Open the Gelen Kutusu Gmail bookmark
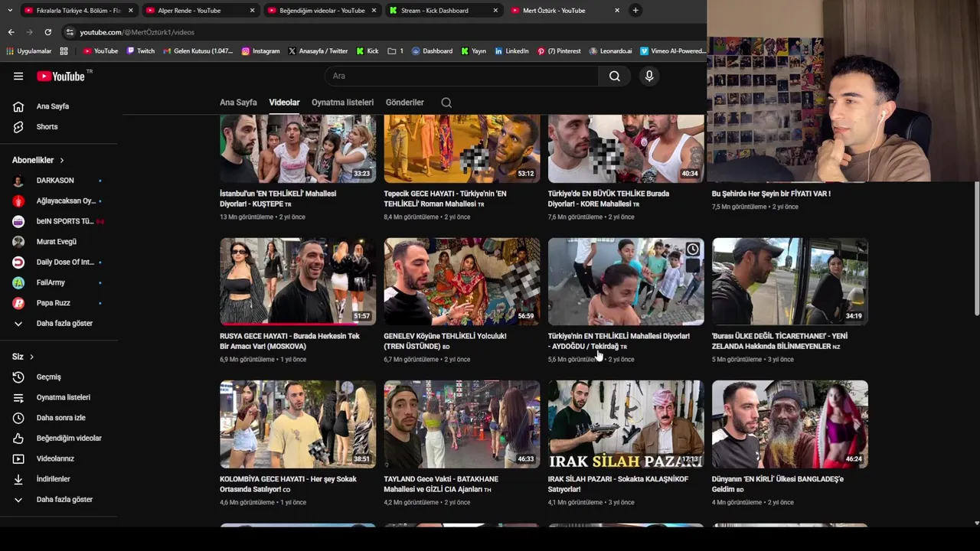 click(x=198, y=51)
